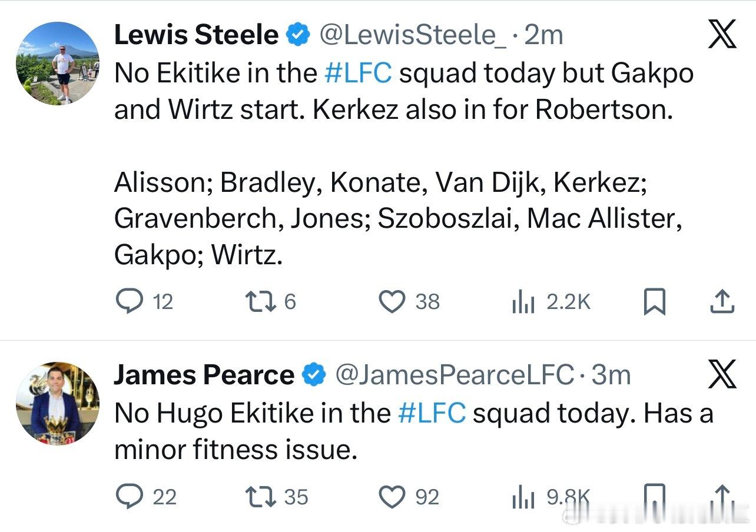756x532 pixels.
Task: View analytics on Lewis Steele's tweet
Action: [x=523, y=302]
